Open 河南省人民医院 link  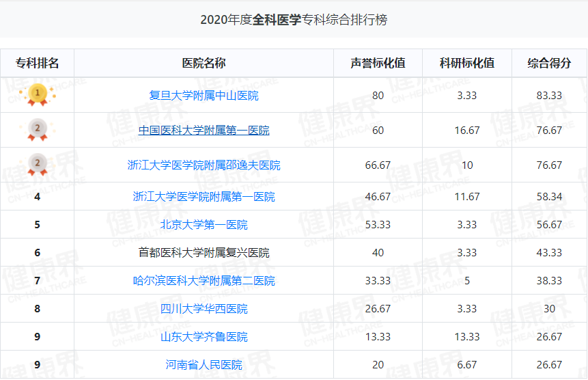click(204, 364)
